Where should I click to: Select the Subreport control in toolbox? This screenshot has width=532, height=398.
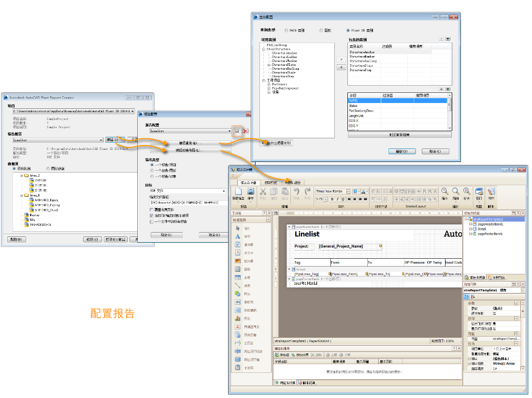[238, 368]
